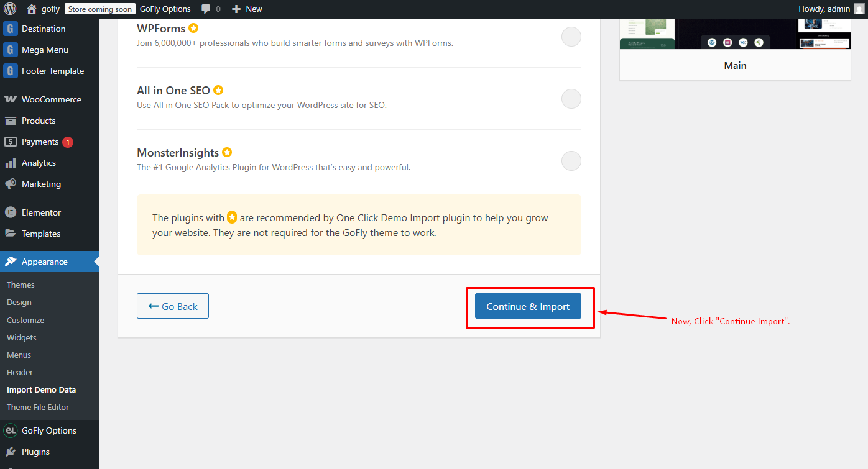Click the WooCommerce logo icon

click(x=11, y=99)
